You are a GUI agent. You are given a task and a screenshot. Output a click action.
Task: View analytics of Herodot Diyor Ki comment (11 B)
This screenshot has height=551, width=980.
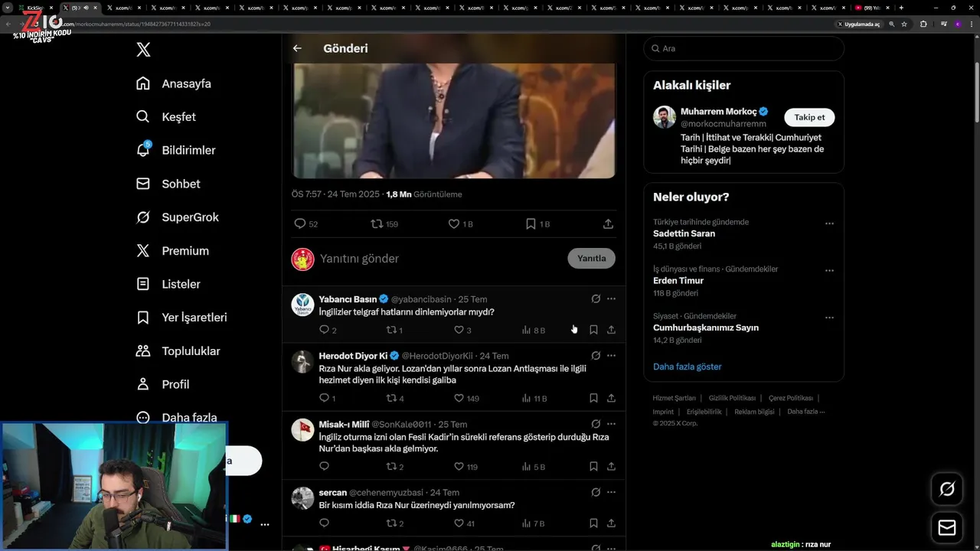(534, 398)
